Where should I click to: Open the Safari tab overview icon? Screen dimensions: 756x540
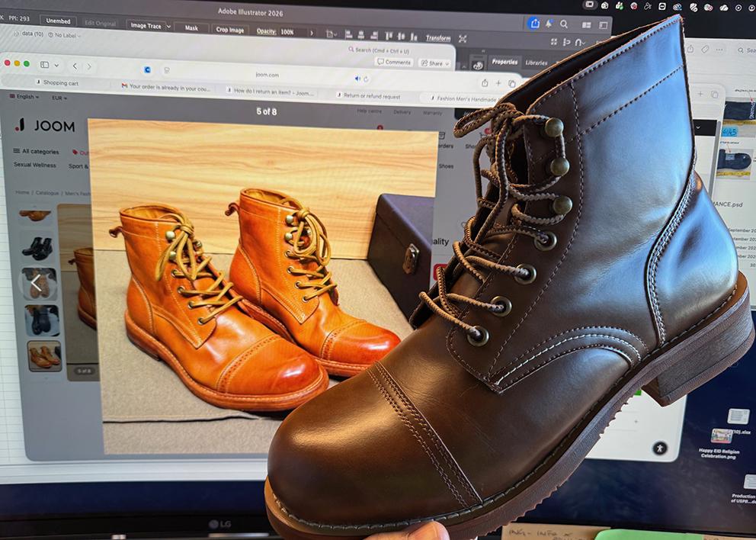(512, 83)
